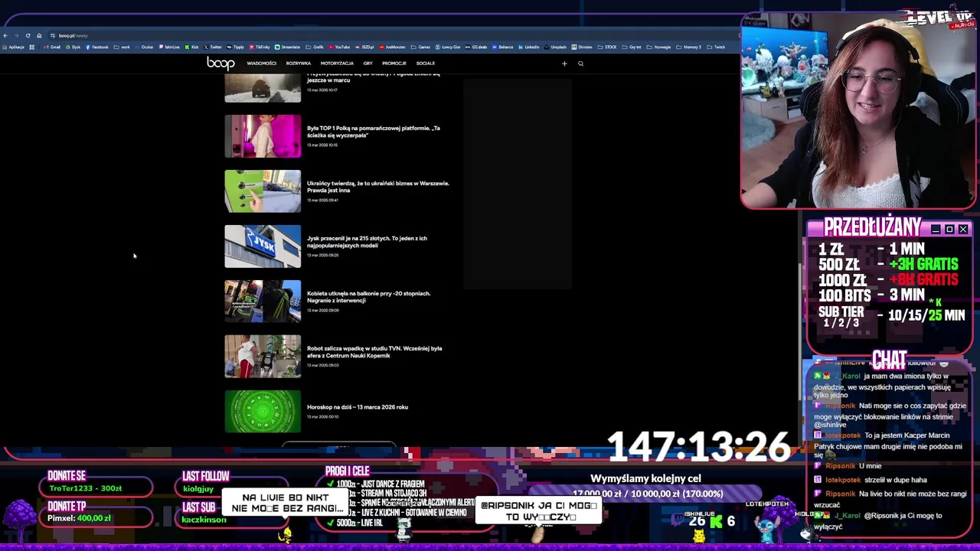Open article about TOP 1 Polka on orange platform

pyautogui.click(x=374, y=132)
